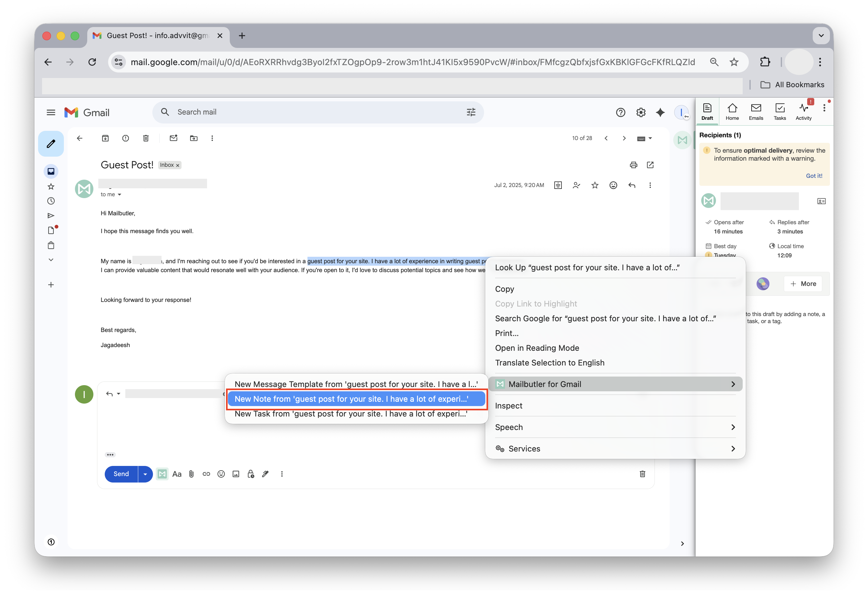The image size is (868, 602).
Task: Click the Gmail compose pencil button
Action: coord(51,144)
